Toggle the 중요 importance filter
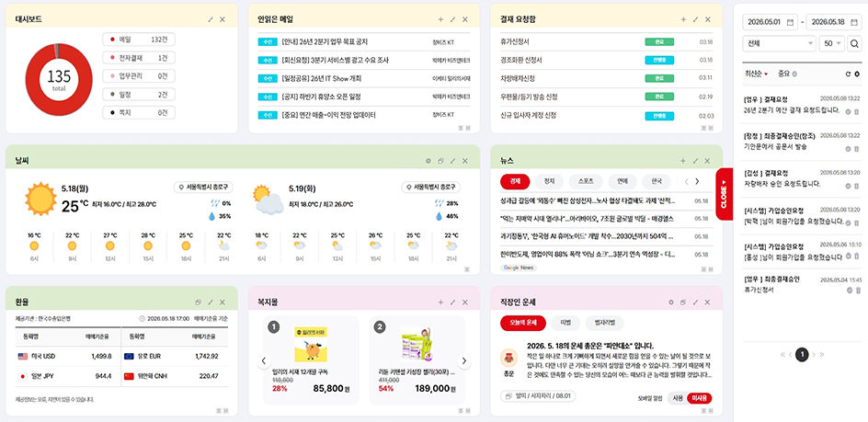The image size is (868, 422). pyautogui.click(x=787, y=74)
